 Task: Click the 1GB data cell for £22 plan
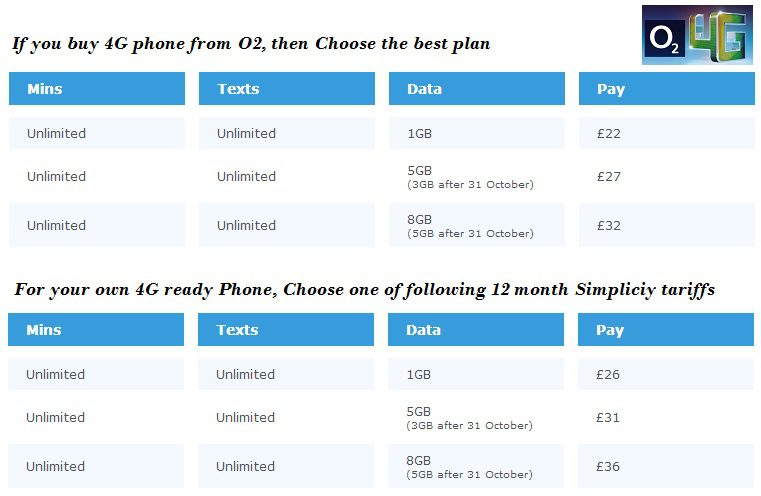tap(477, 133)
